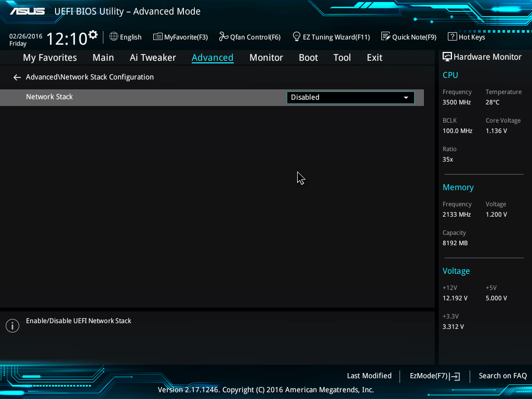Click the Last Modified button
Screen dimensions: 532x399
coord(369,376)
